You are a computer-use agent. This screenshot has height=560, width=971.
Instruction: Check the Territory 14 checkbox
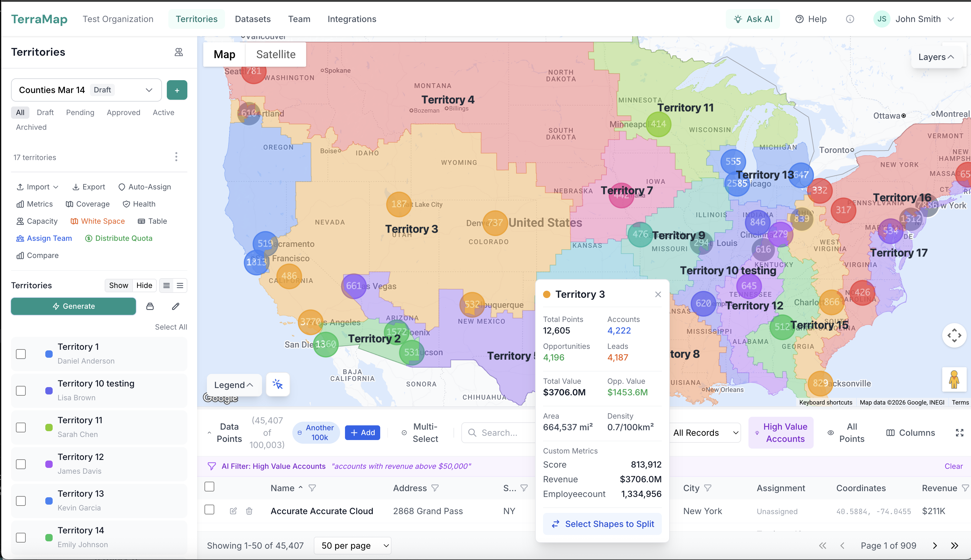point(21,538)
